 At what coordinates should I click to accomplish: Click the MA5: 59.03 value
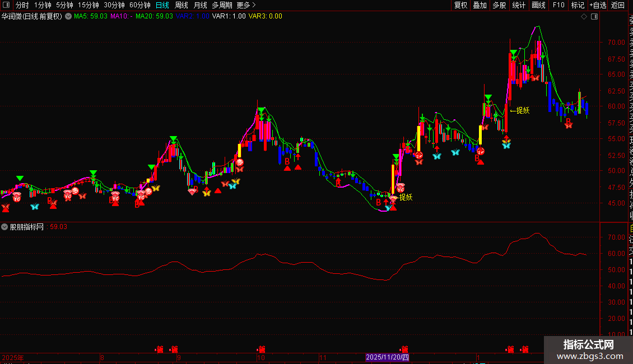tap(91, 17)
